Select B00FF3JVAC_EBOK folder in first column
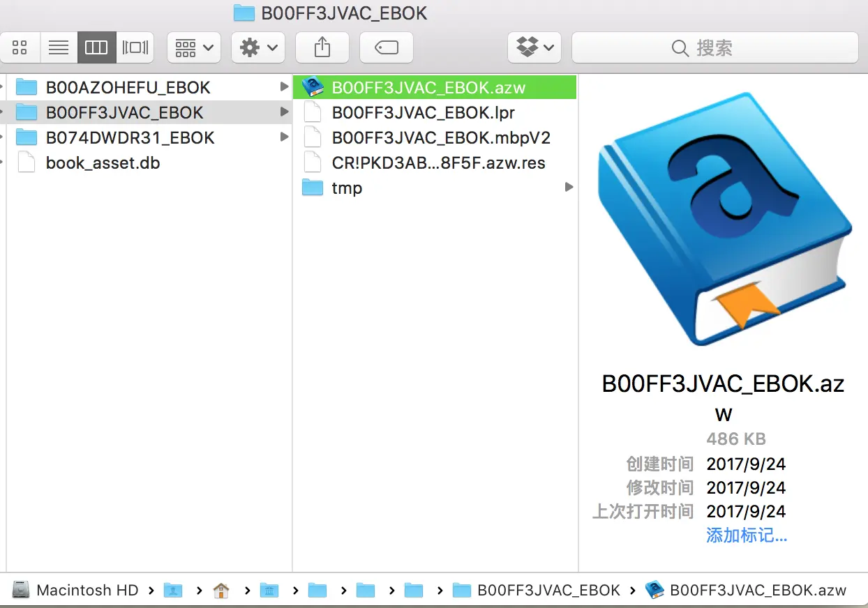Viewport: 868px width, 608px height. (x=149, y=112)
